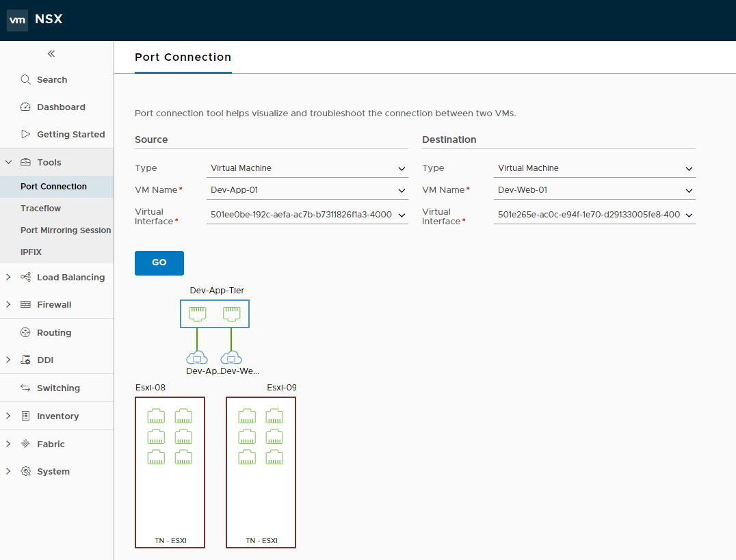The width and height of the screenshot is (736, 560).
Task: Select Port Mirroring Session menu item
Action: pyautogui.click(x=66, y=230)
